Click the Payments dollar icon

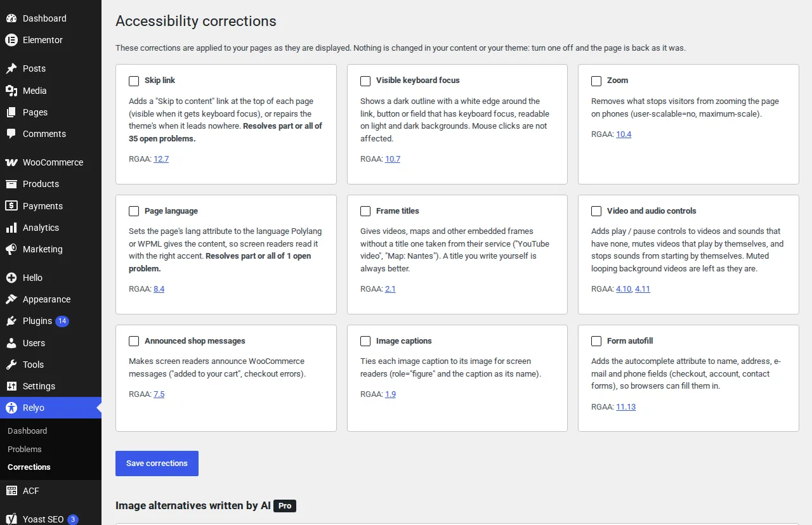(11, 206)
